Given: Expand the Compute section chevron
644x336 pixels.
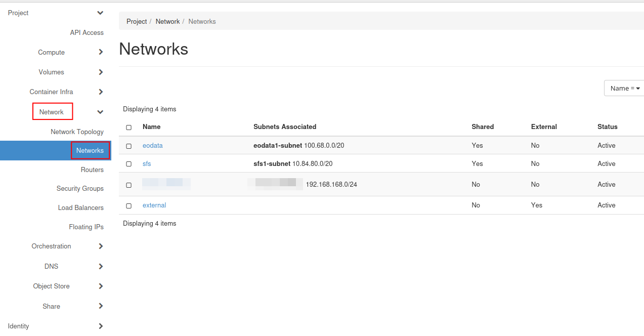Looking at the screenshot, I should coord(101,52).
